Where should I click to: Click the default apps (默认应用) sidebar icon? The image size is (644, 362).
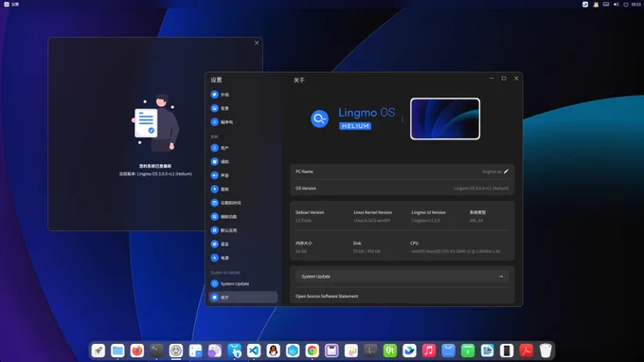click(214, 230)
